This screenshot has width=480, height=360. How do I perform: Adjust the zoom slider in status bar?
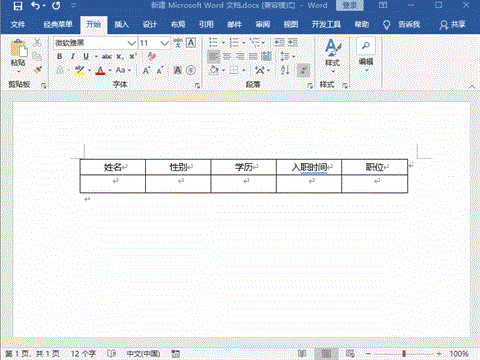pos(404,353)
